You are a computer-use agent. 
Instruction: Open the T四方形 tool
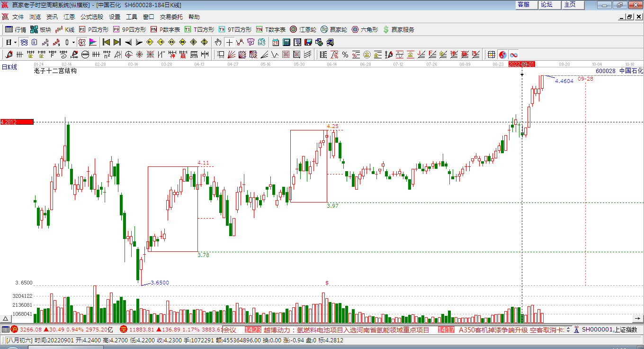pyautogui.click(x=199, y=29)
